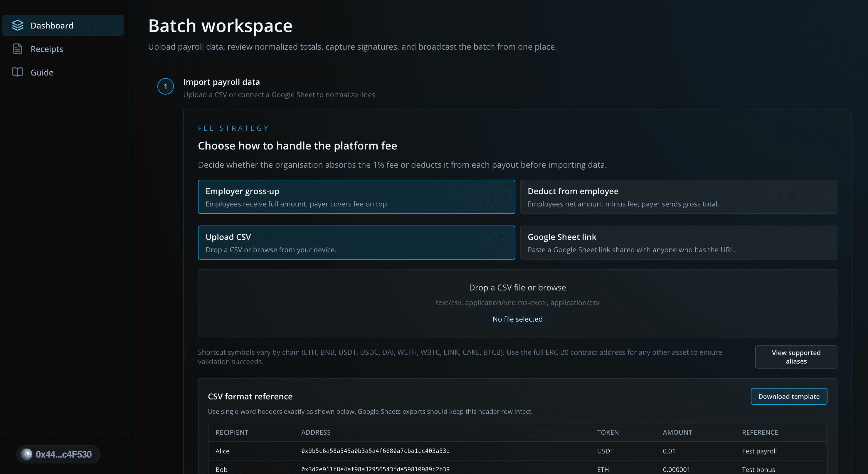Click the wallet avatar icon

(27, 454)
